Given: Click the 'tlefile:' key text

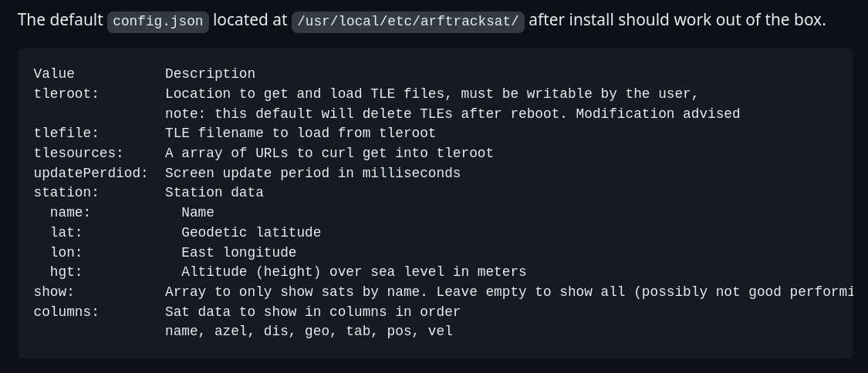Looking at the screenshot, I should tap(66, 133).
